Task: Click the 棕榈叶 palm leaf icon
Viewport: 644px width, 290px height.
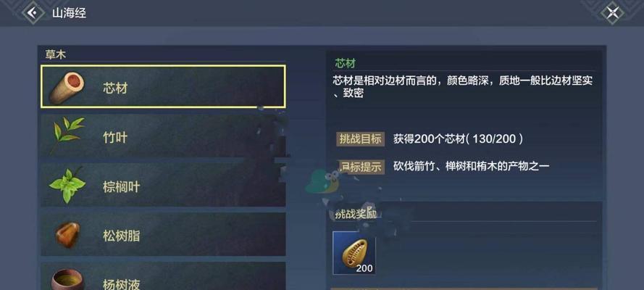Action: click(67, 186)
